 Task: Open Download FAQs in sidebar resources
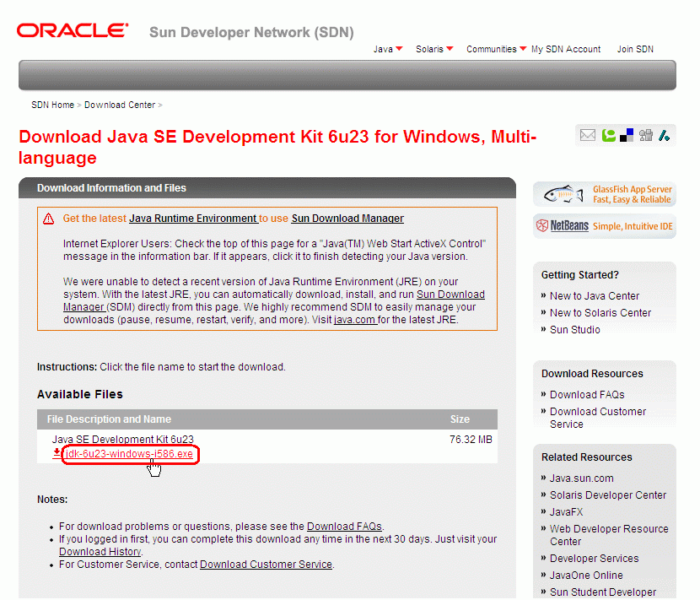pos(587,395)
